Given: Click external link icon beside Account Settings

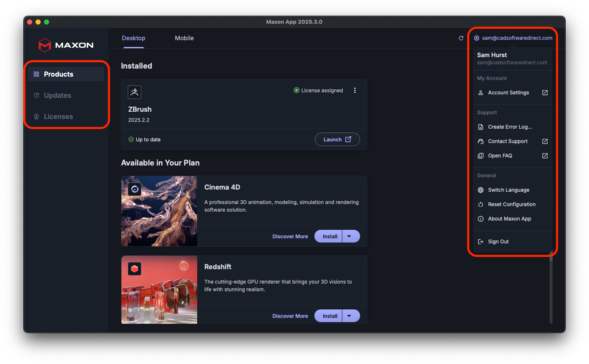Looking at the screenshot, I should point(545,93).
